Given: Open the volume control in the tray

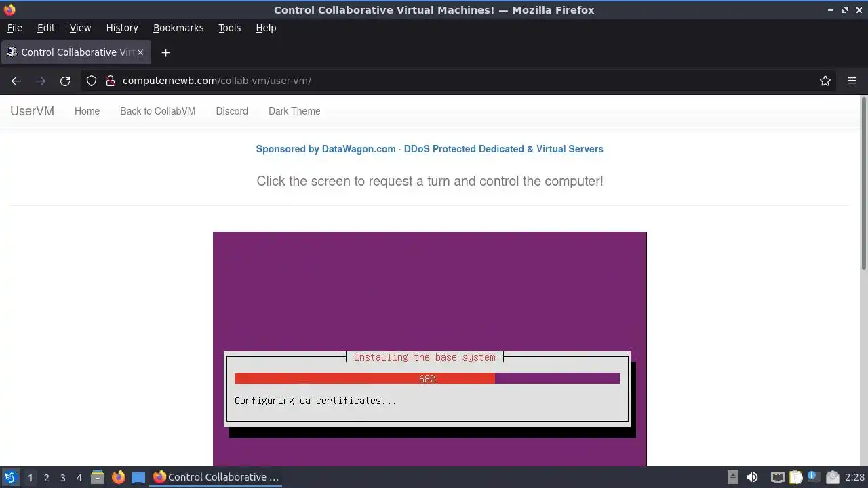Looking at the screenshot, I should [x=752, y=477].
